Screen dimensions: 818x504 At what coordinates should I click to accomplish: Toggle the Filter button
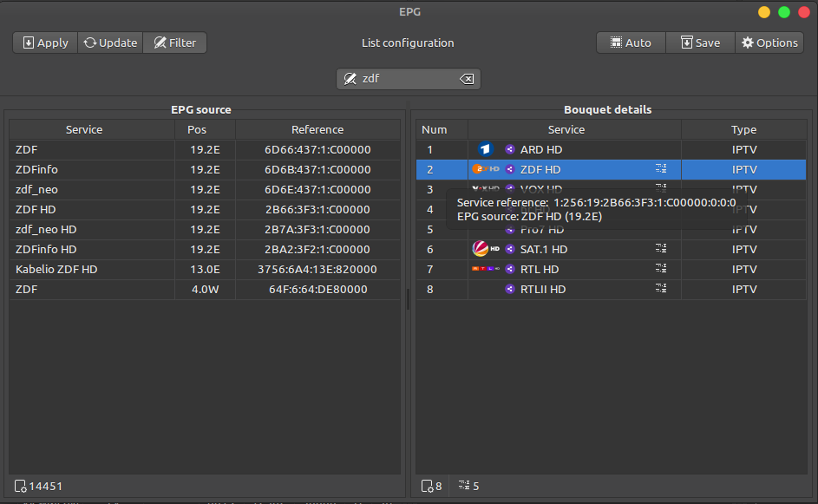[x=175, y=43]
